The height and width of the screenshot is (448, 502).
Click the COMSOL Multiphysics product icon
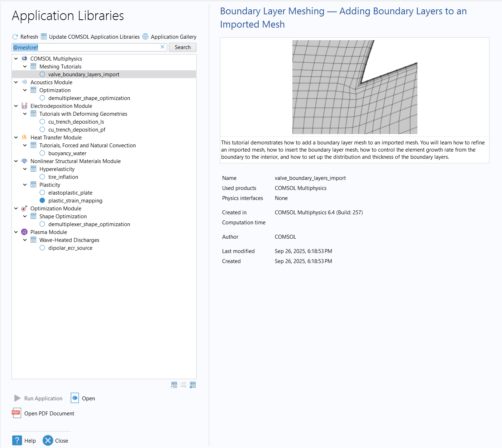click(24, 58)
